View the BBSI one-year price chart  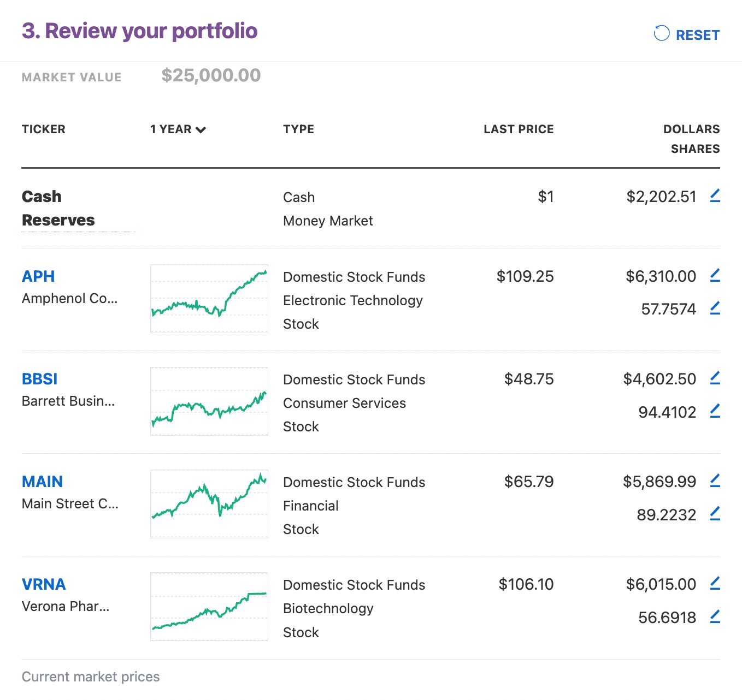(209, 401)
